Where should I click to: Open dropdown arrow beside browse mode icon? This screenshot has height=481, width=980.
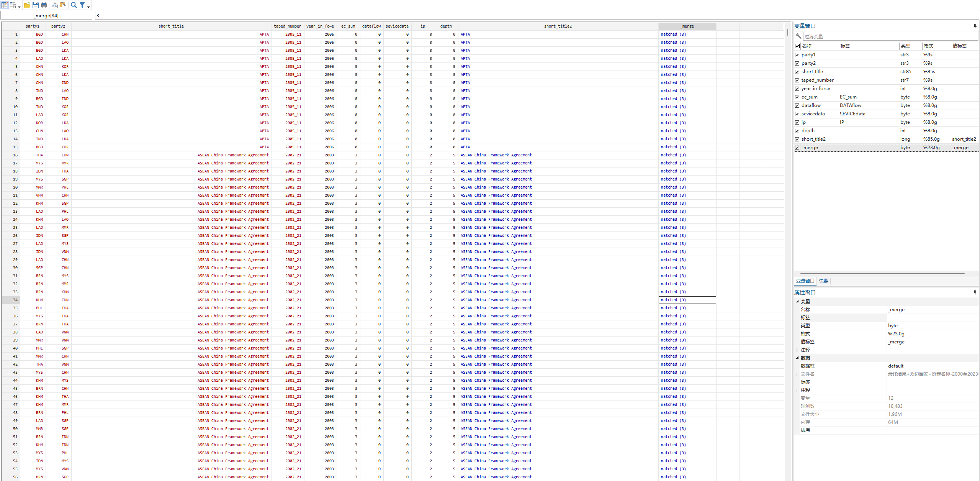pyautogui.click(x=19, y=7)
